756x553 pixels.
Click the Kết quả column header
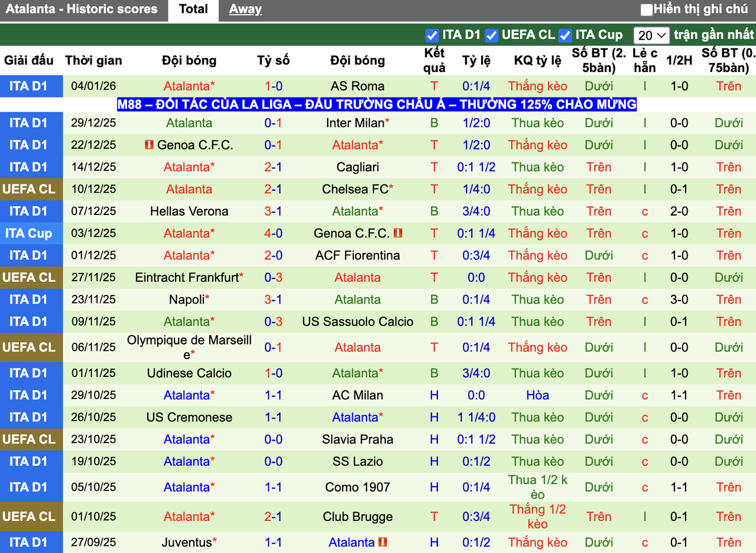coord(434,60)
